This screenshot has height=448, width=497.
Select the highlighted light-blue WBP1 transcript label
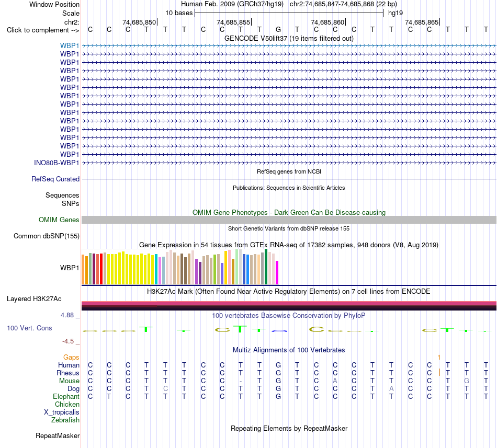[x=70, y=45]
